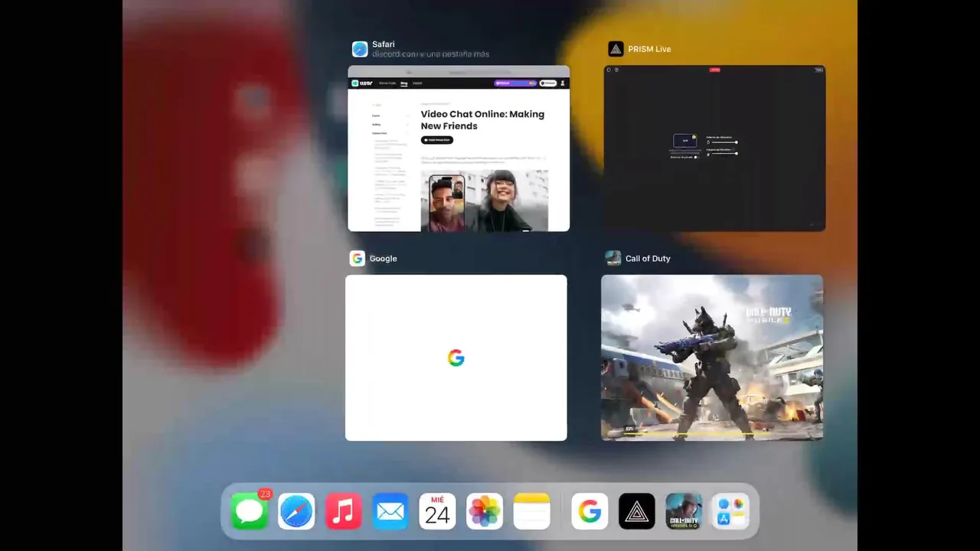Open the App Library dock icon

730,511
